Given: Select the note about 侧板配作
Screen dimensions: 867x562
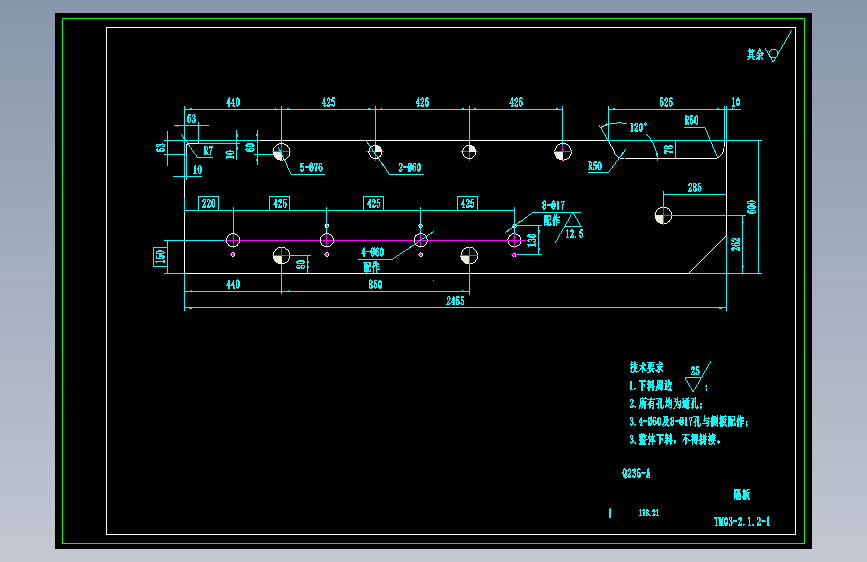Looking at the screenshot, I should [x=689, y=422].
